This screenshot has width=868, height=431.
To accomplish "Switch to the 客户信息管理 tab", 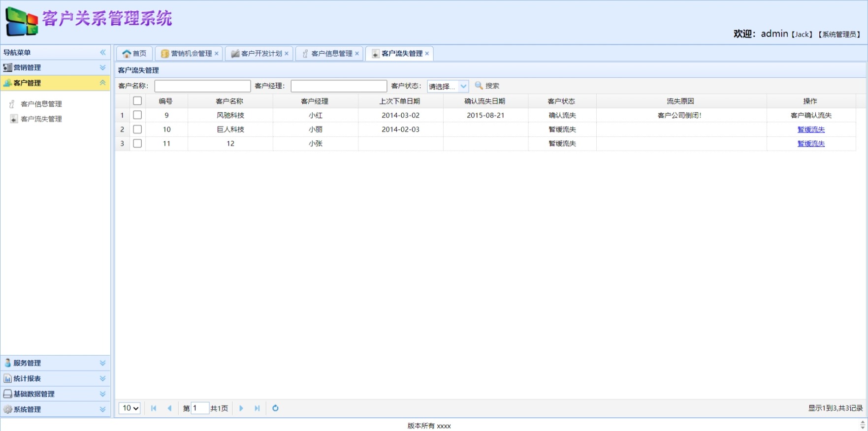I will (329, 54).
